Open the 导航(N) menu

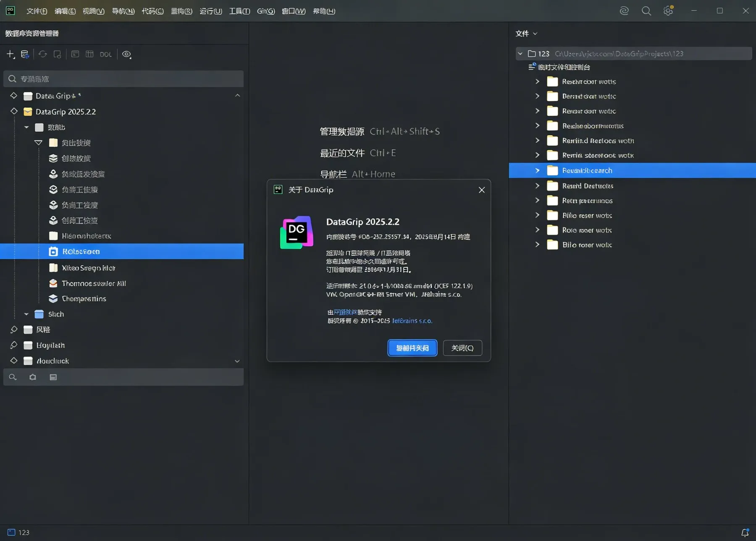[x=123, y=11]
